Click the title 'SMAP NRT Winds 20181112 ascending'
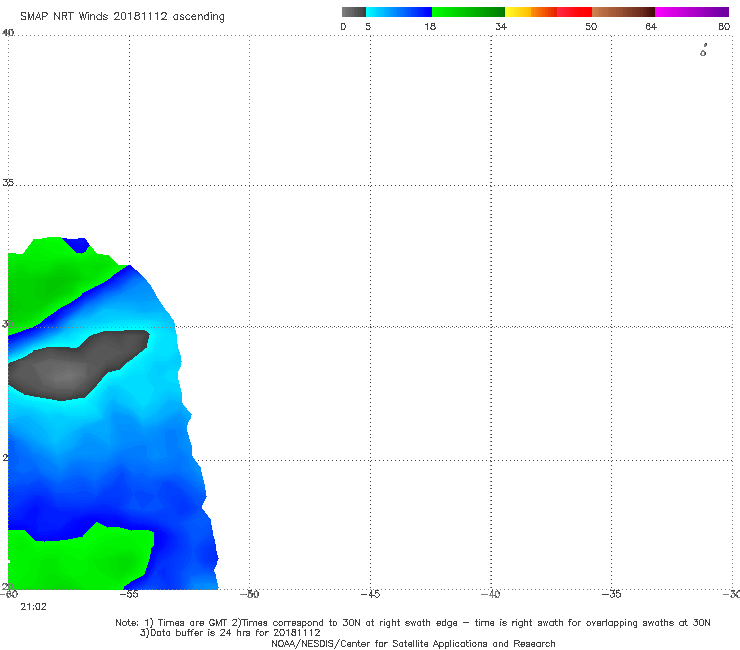 pos(122,16)
